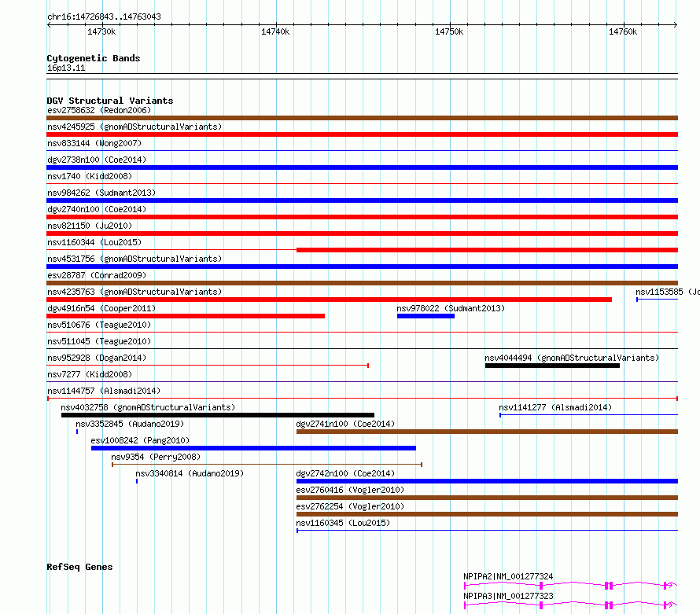
Task: Select the esv2762254 (Vogler2010) label
Action: [350, 506]
